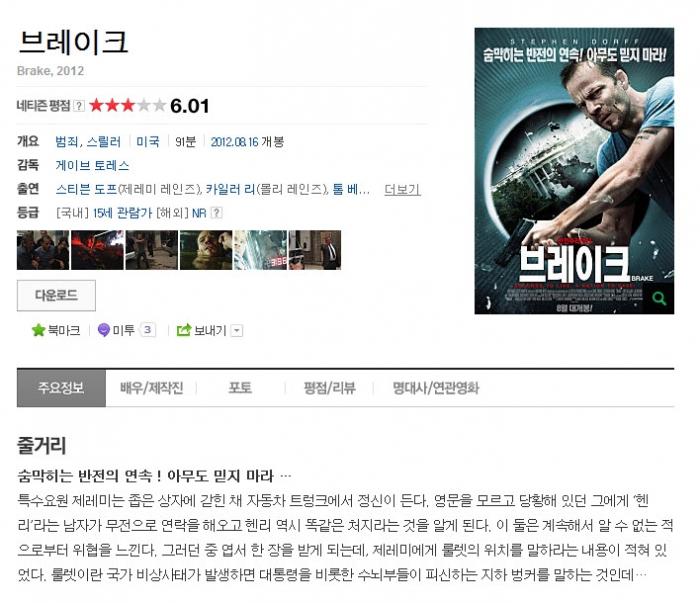This screenshot has width=700, height=603.
Task: Open actor 스티븐 도프 link
Action: 86,189
